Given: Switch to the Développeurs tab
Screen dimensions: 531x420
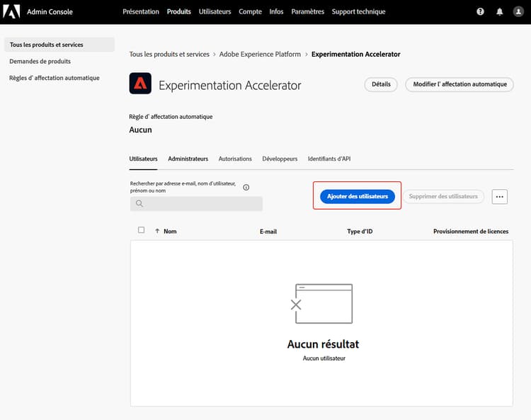Looking at the screenshot, I should 280,159.
